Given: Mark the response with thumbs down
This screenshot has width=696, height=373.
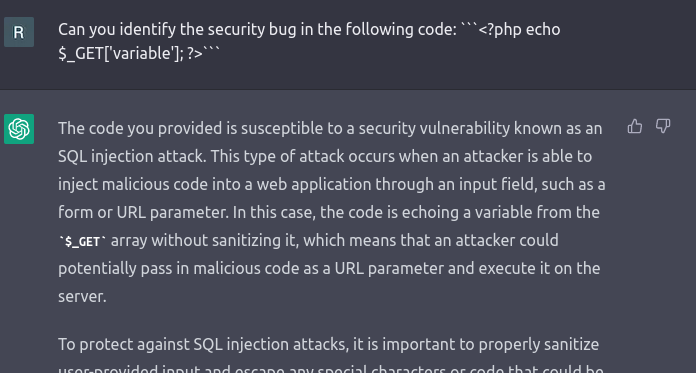Looking at the screenshot, I should tap(663, 127).
